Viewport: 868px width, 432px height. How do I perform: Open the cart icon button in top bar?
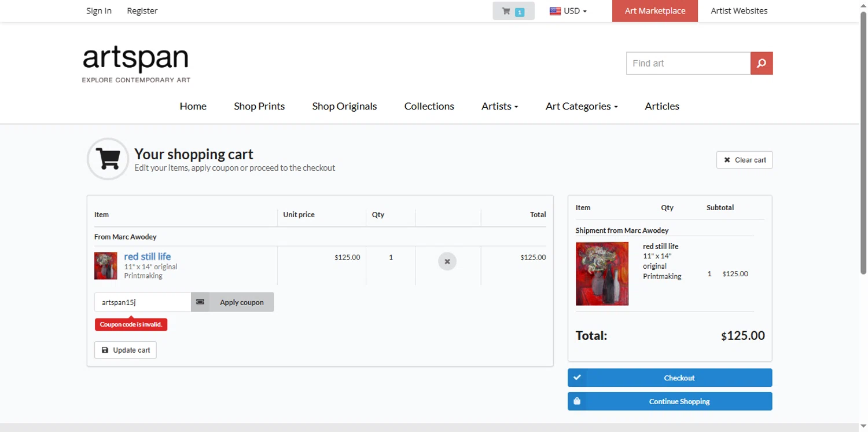[x=513, y=11]
